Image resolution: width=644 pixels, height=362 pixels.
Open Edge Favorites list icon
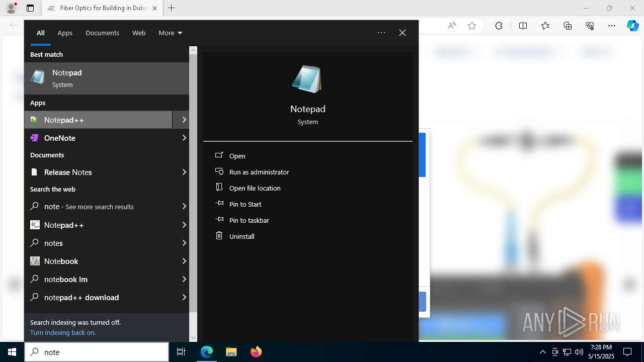pyautogui.click(x=545, y=26)
